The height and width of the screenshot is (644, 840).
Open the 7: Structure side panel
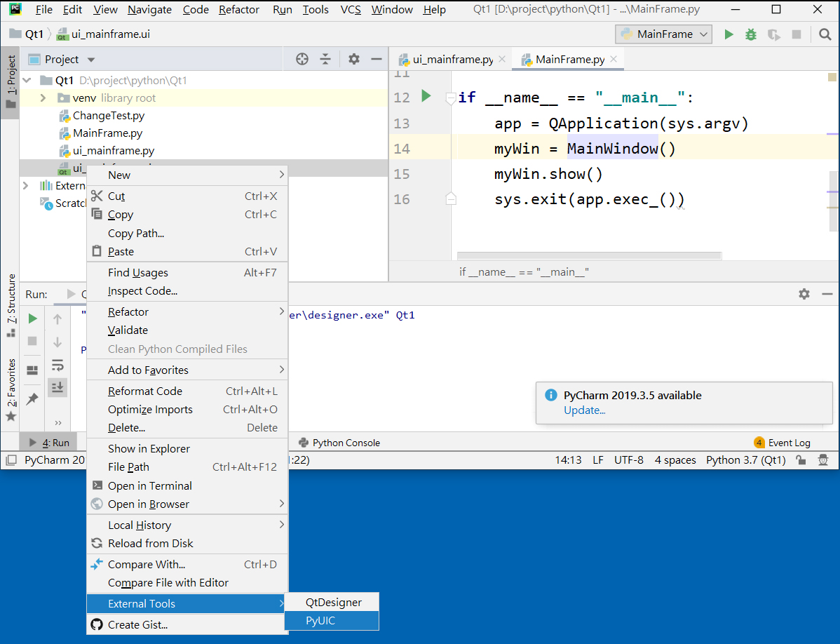point(11,305)
